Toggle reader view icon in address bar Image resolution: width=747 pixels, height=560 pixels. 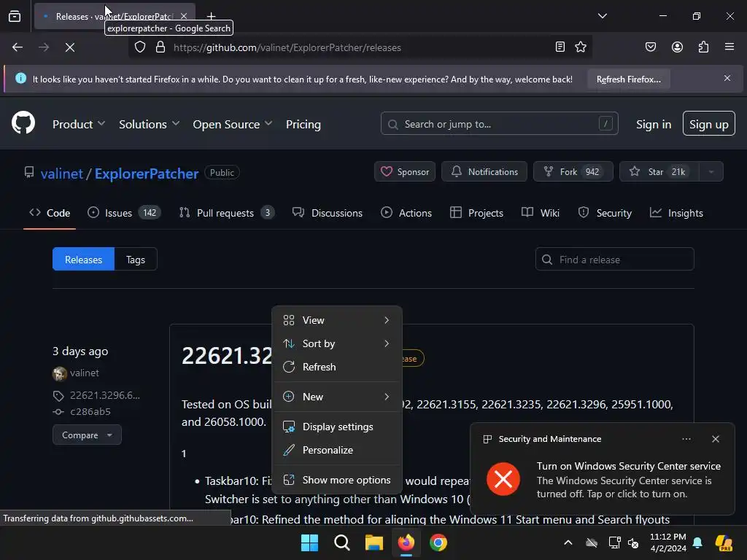pos(560,47)
